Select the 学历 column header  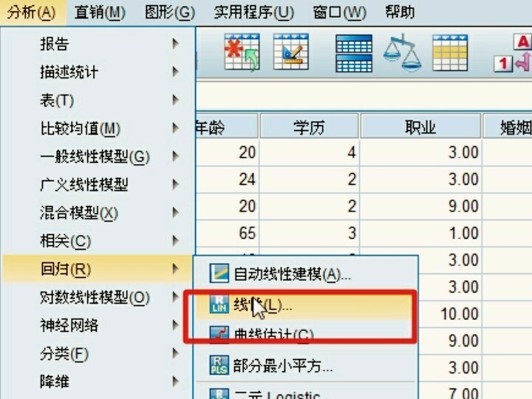[x=309, y=126]
